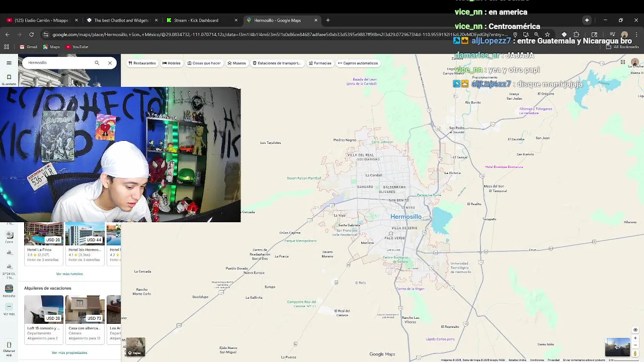644x362 pixels.
Task: Click the search magnifier icon in Maps
Action: (x=97, y=63)
